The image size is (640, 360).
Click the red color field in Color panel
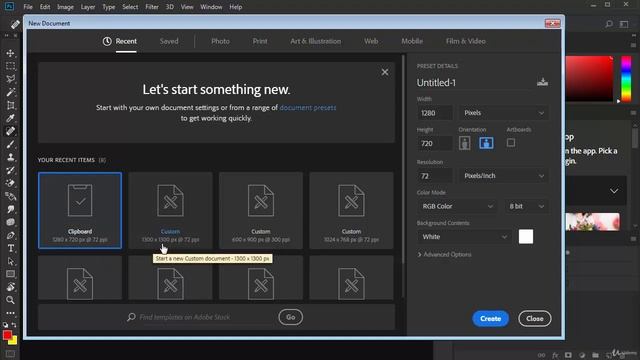(589, 79)
